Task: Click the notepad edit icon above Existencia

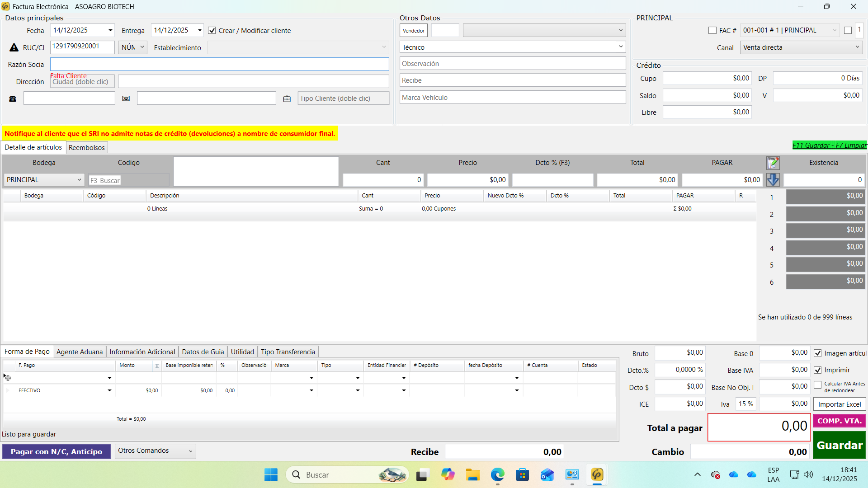Action: 773,163
